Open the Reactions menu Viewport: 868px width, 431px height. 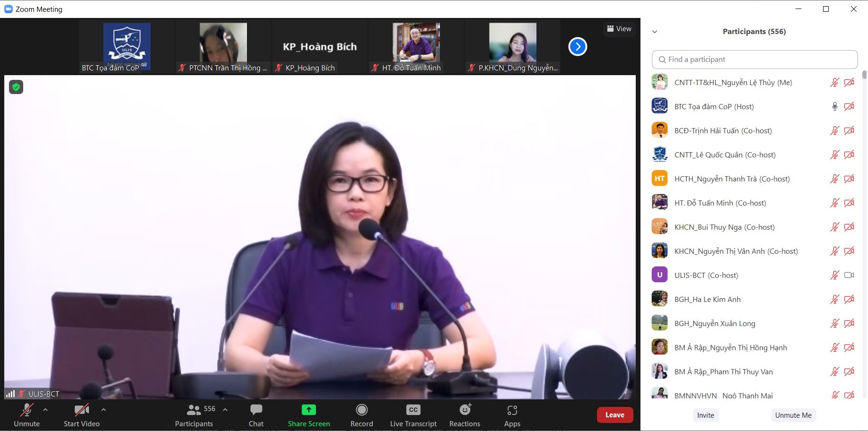(x=465, y=415)
